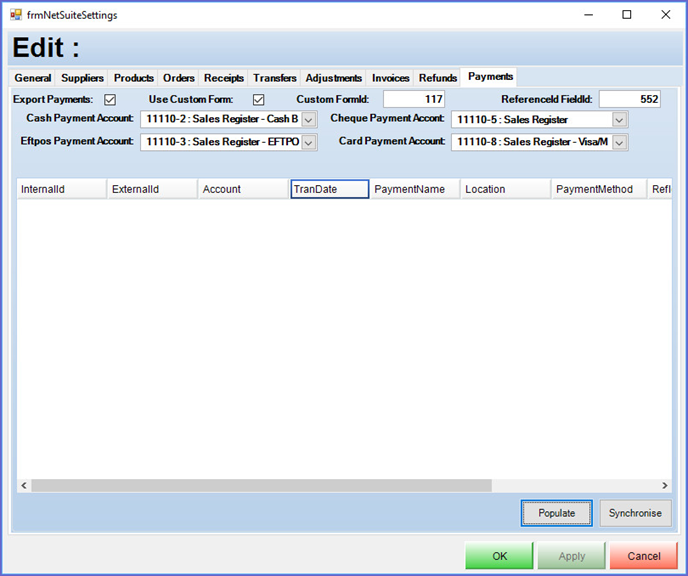
Task: Open the Suppliers tab
Action: (x=82, y=78)
